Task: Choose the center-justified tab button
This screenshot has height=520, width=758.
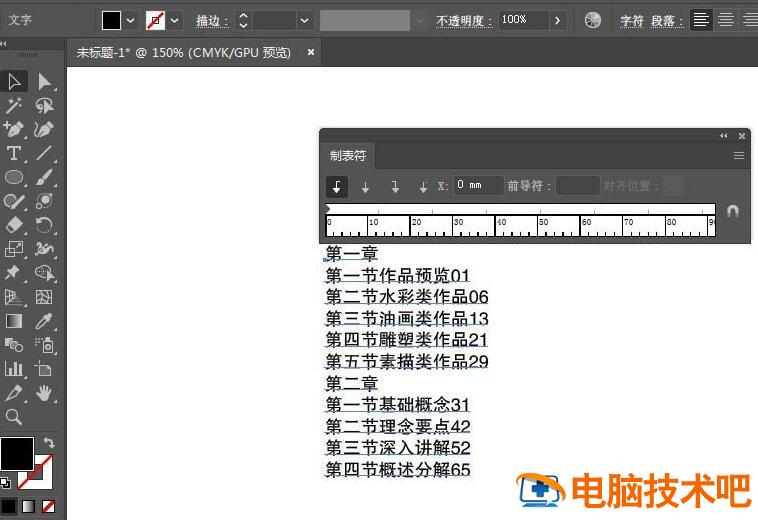Action: click(x=365, y=187)
